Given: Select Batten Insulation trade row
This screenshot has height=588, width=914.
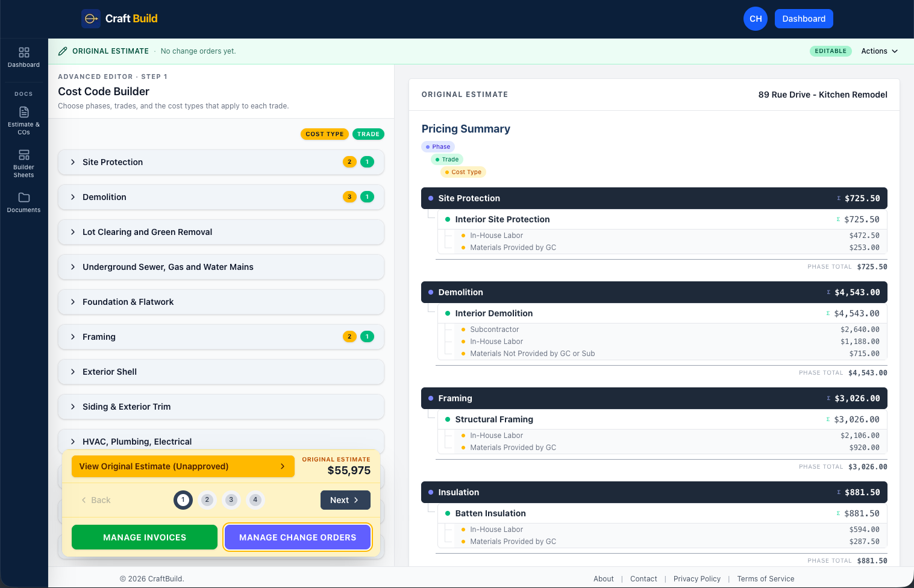Looking at the screenshot, I should (x=662, y=513).
